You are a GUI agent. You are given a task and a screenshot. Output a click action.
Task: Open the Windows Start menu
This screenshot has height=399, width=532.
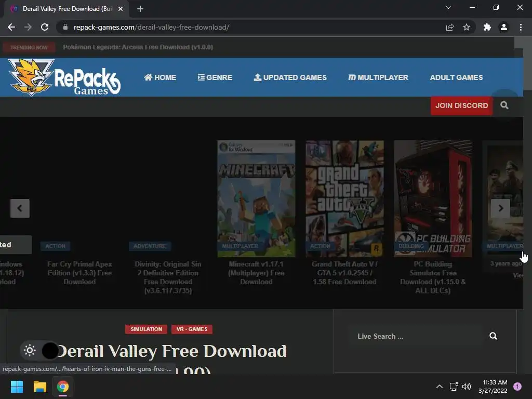[x=17, y=387]
